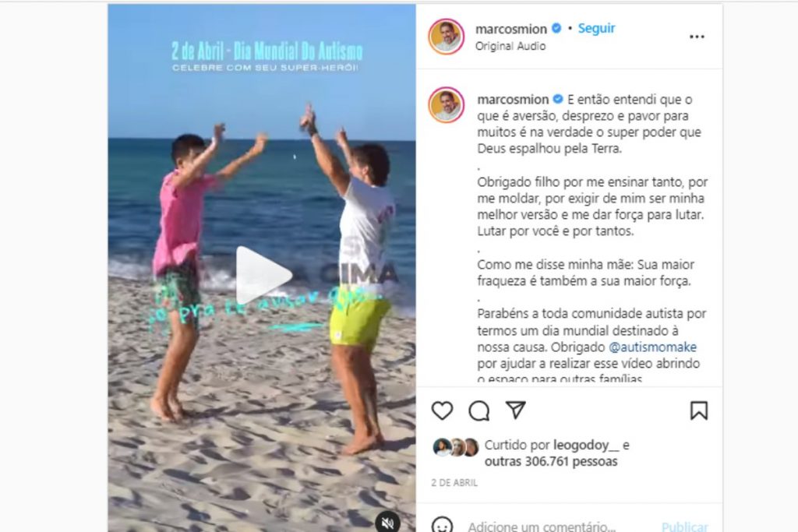Open the @autismomake mention

[x=652, y=347]
